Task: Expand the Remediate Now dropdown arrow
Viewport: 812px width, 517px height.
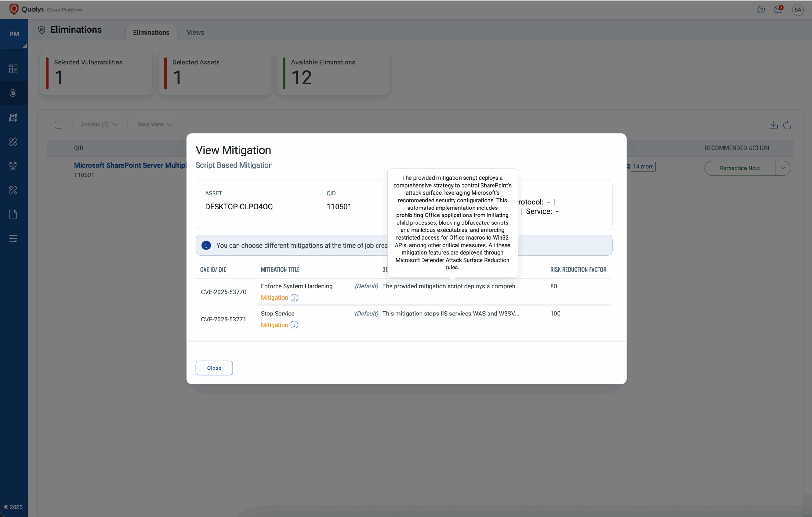Action: (x=782, y=168)
